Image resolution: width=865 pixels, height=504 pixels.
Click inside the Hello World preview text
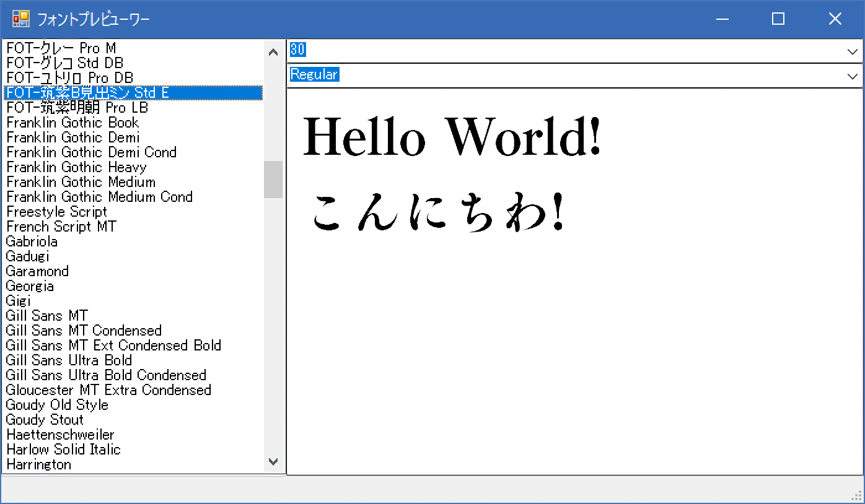coord(451,137)
